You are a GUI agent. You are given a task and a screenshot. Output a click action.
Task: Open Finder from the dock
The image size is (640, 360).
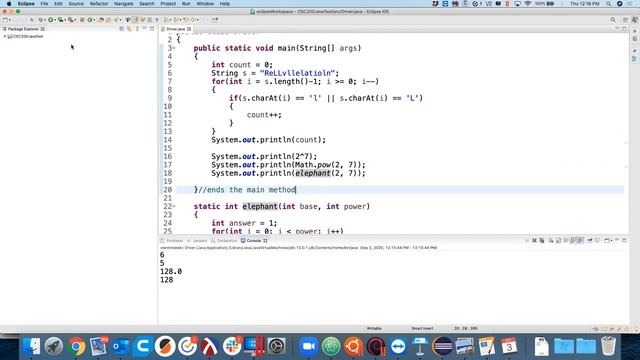click(x=32, y=347)
